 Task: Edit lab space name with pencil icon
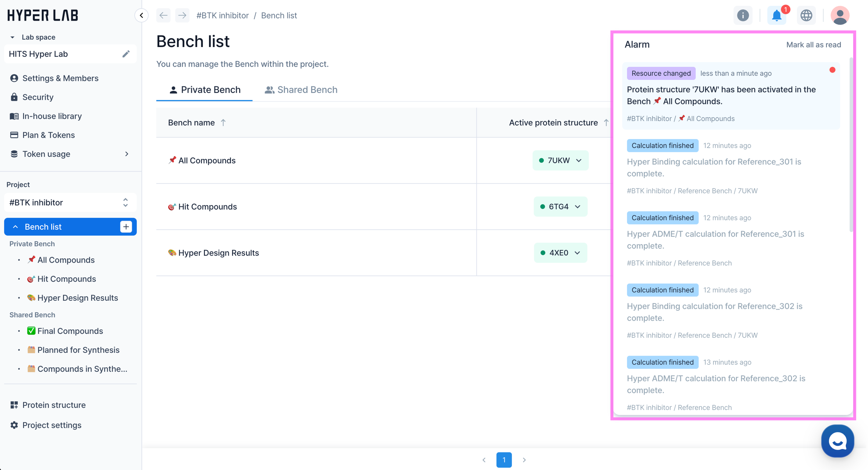tap(126, 54)
